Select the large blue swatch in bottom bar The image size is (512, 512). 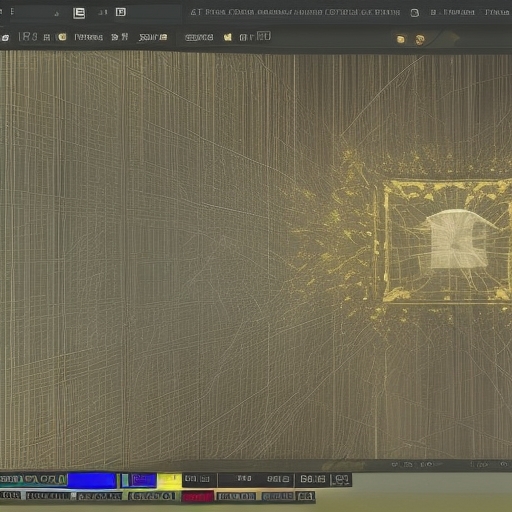point(92,480)
